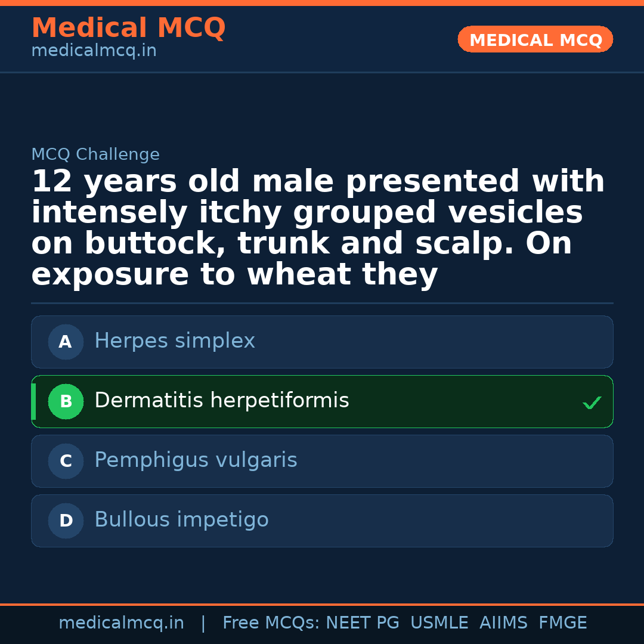Screen dimensions: 644x644
Task: Choose the letter A circle icon
Action: (66, 342)
